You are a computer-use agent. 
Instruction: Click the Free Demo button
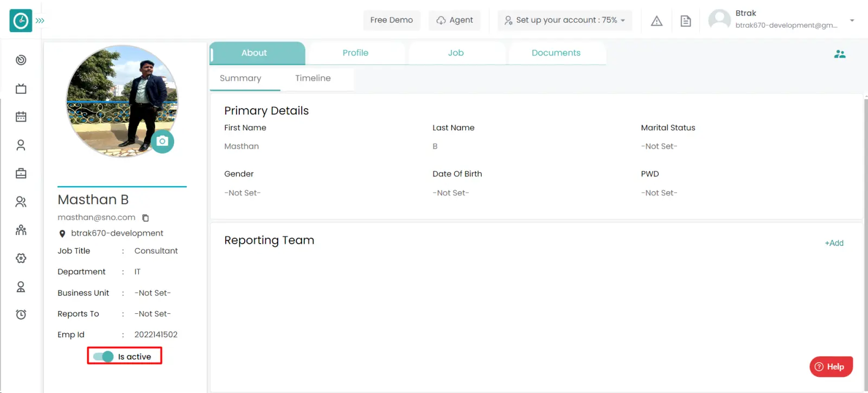point(392,20)
